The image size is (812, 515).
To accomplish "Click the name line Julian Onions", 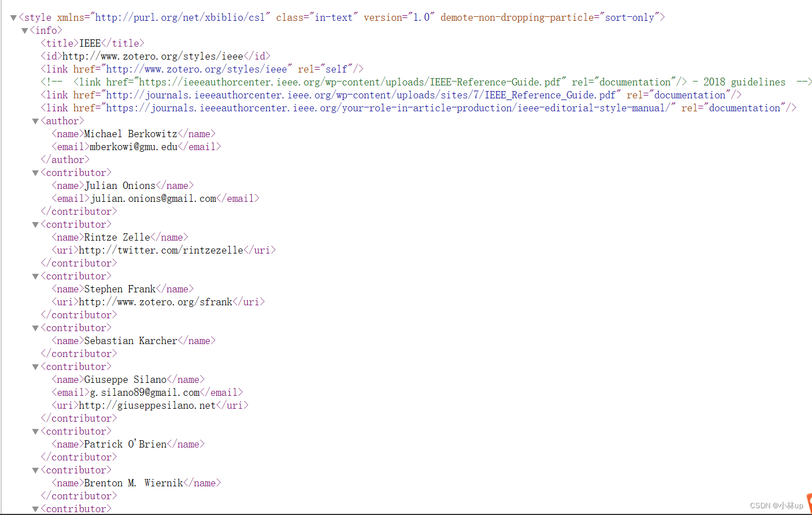I will coord(123,186).
